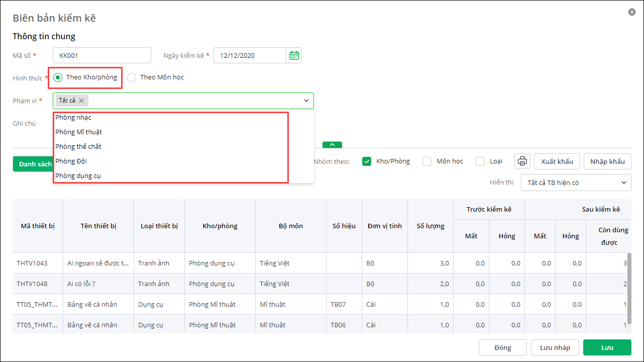
Task: Select 'Theo Kho/phòng' radio option
Action: [x=58, y=77]
